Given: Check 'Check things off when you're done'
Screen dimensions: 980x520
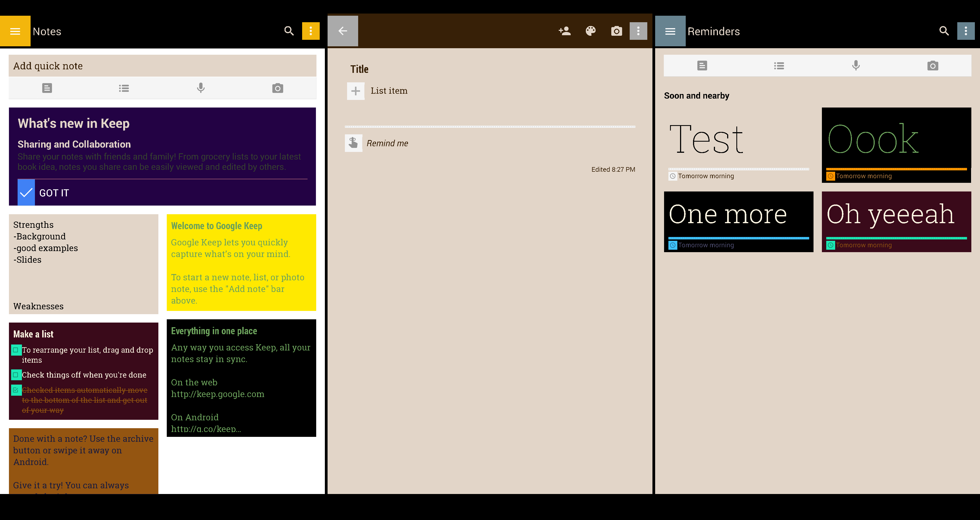Looking at the screenshot, I should coord(16,375).
